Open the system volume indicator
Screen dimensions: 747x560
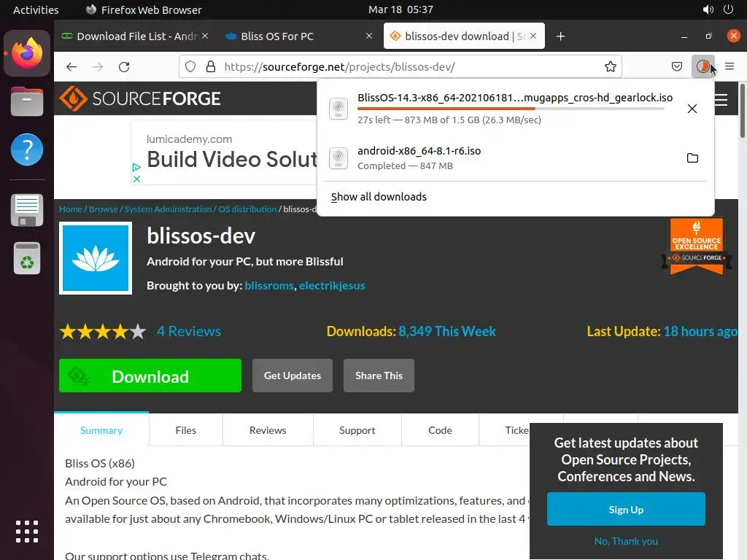point(708,9)
